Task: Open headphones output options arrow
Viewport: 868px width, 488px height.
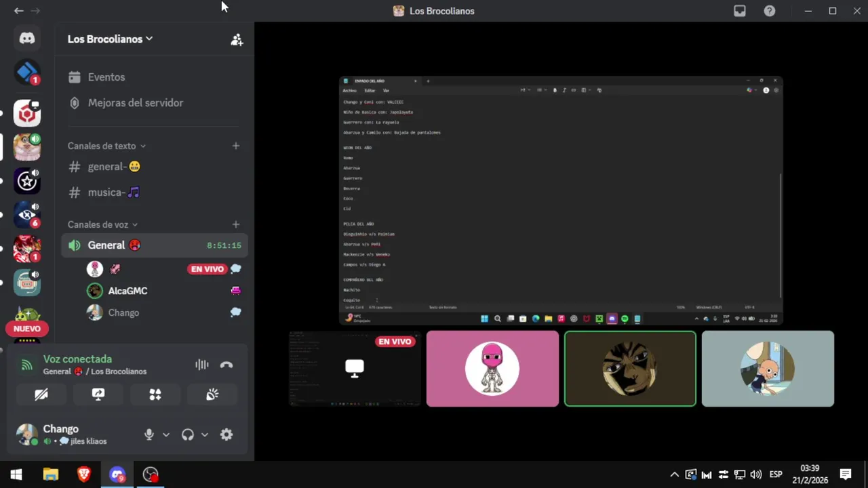Action: click(205, 434)
